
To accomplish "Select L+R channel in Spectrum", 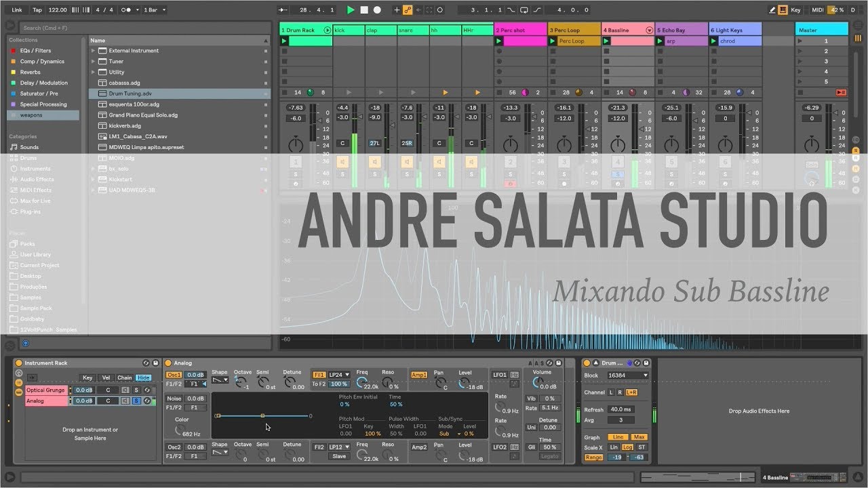I will pyautogui.click(x=632, y=392).
